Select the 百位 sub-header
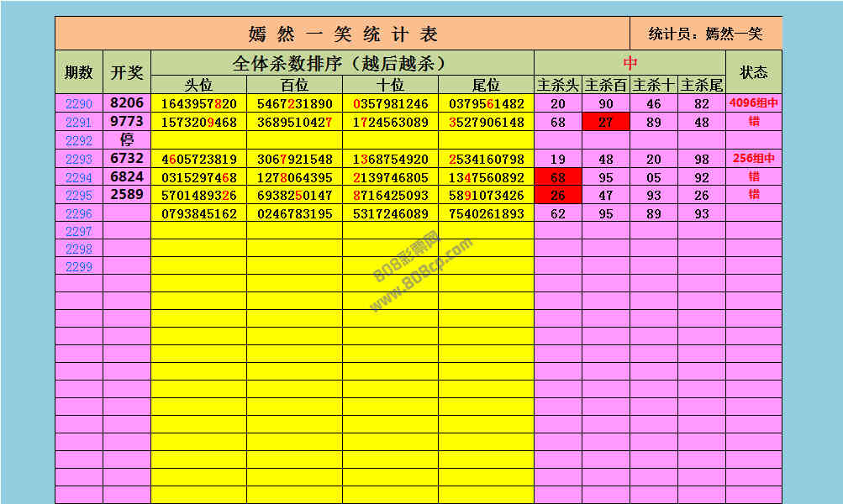The image size is (843, 504). click(x=295, y=85)
